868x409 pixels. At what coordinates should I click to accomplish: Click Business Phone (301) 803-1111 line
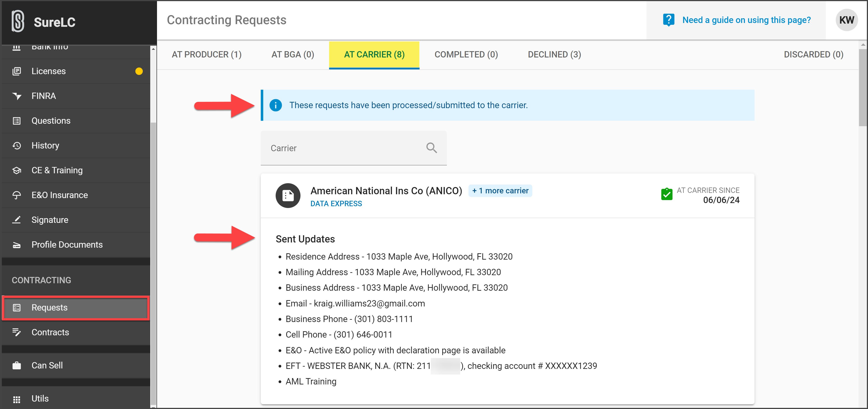(349, 319)
